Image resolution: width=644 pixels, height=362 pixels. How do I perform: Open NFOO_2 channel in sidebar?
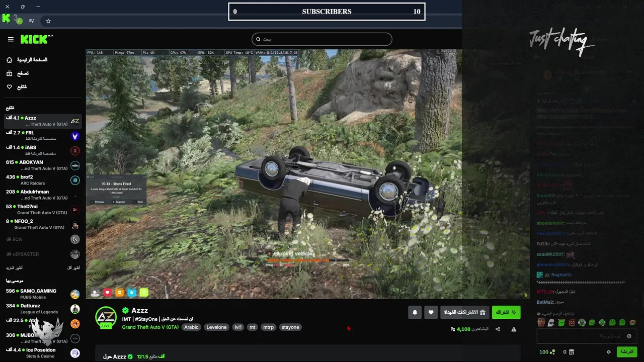(x=42, y=224)
